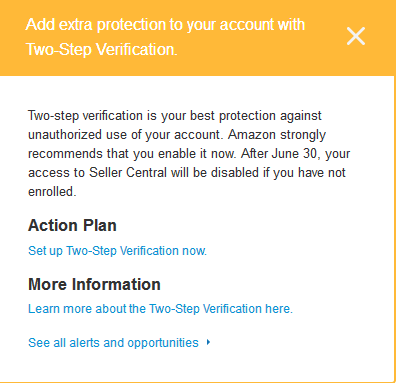
Task: Open the Set up Two-Step Verification now link
Action: [x=117, y=251]
